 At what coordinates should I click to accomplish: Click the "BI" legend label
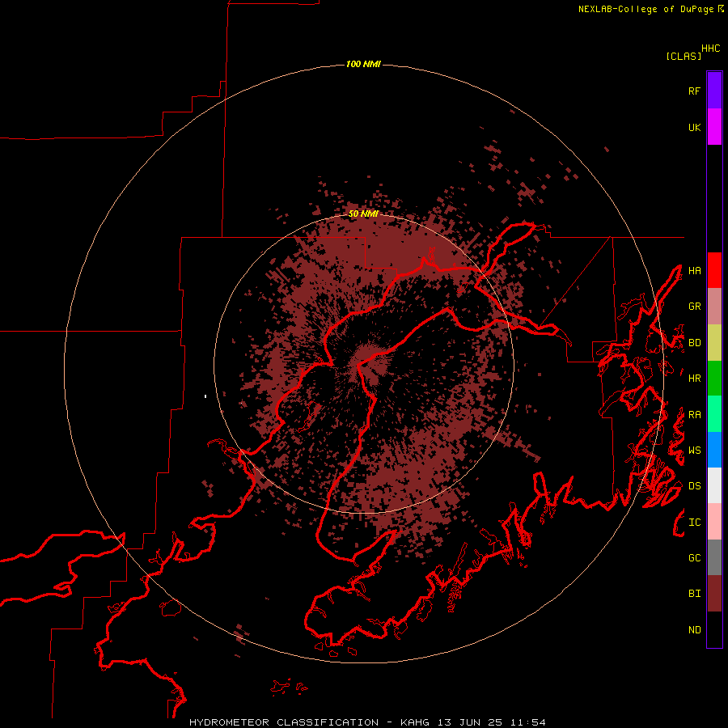coord(694,594)
